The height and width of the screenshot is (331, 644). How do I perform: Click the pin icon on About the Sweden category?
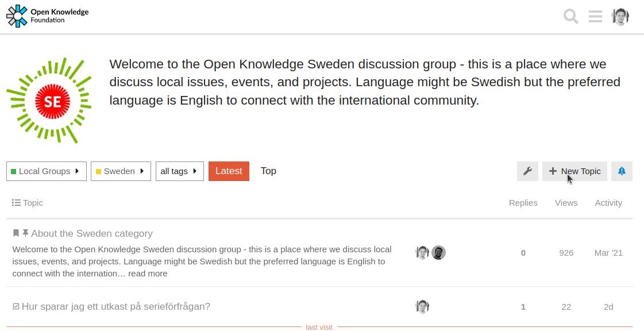pyautogui.click(x=25, y=233)
